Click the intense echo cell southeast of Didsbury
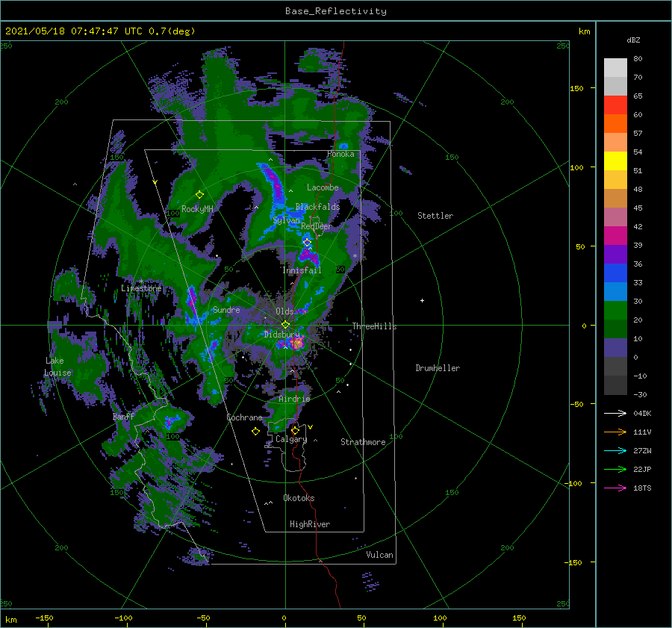The width and height of the screenshot is (672, 628). tap(296, 343)
